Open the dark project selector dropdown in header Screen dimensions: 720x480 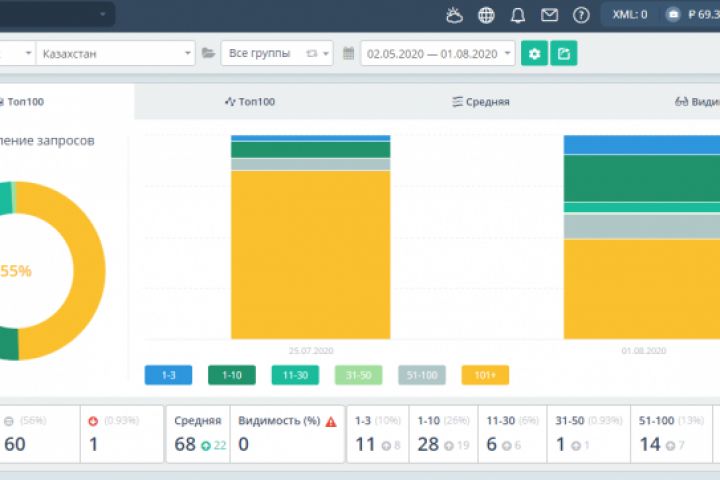(57, 14)
